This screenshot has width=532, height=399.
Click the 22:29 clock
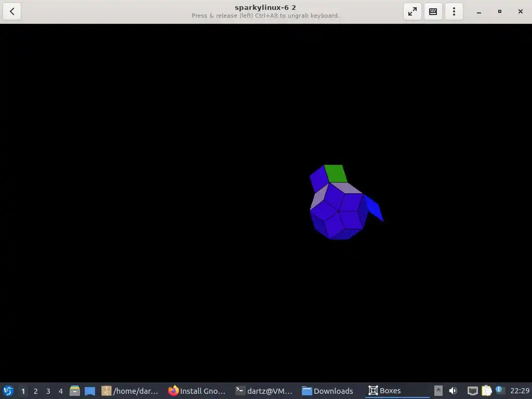pos(520,391)
